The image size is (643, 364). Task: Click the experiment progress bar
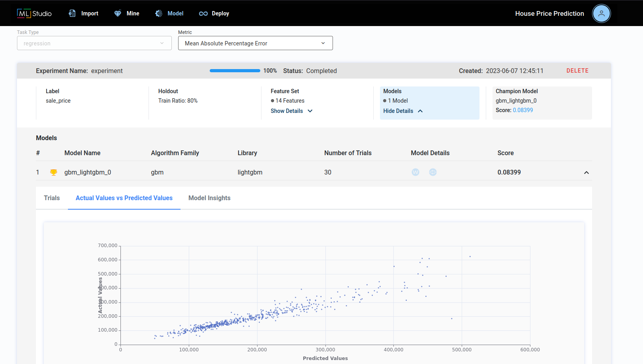pyautogui.click(x=235, y=71)
